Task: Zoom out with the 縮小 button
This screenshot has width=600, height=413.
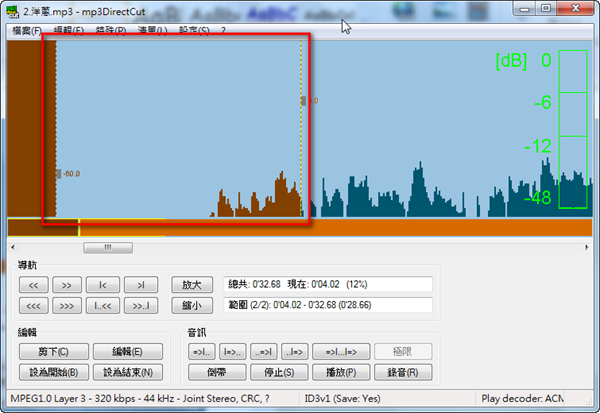Action: (x=192, y=306)
